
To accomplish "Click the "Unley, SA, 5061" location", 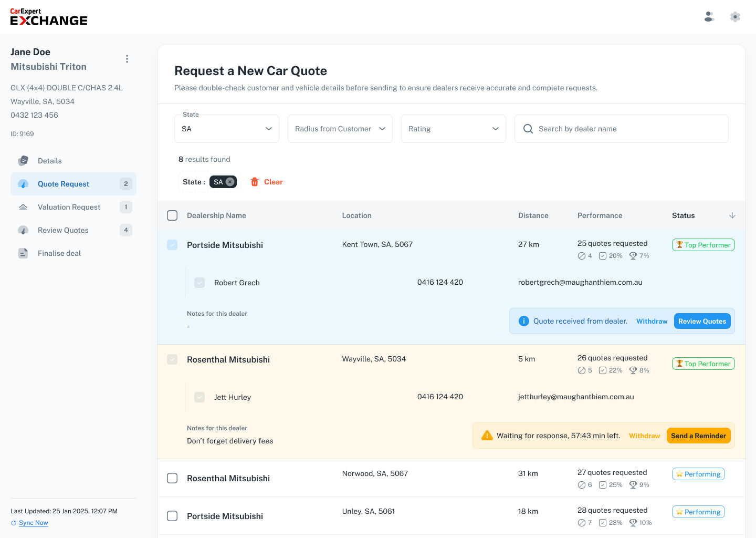I will pyautogui.click(x=369, y=511).
